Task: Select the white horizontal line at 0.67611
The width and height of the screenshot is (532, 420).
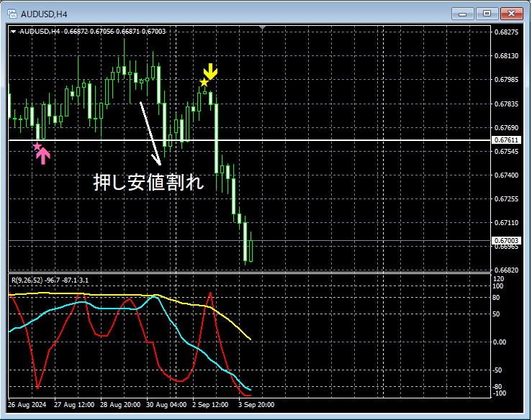Action: [x=249, y=140]
